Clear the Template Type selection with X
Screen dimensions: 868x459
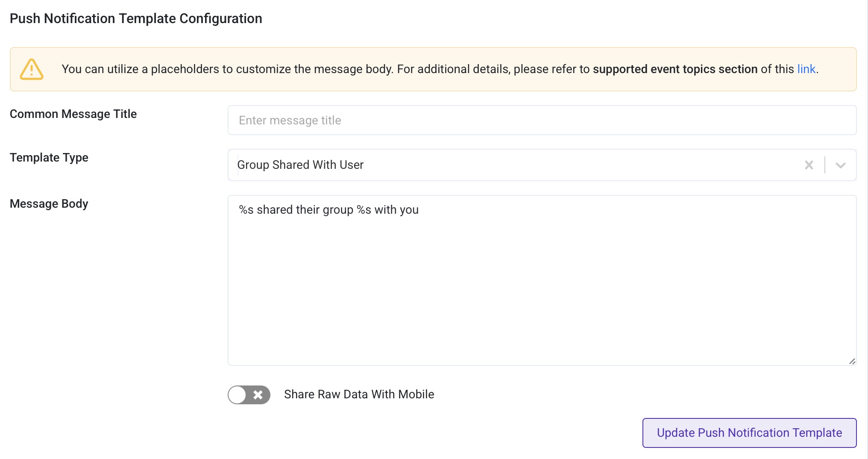coord(809,165)
